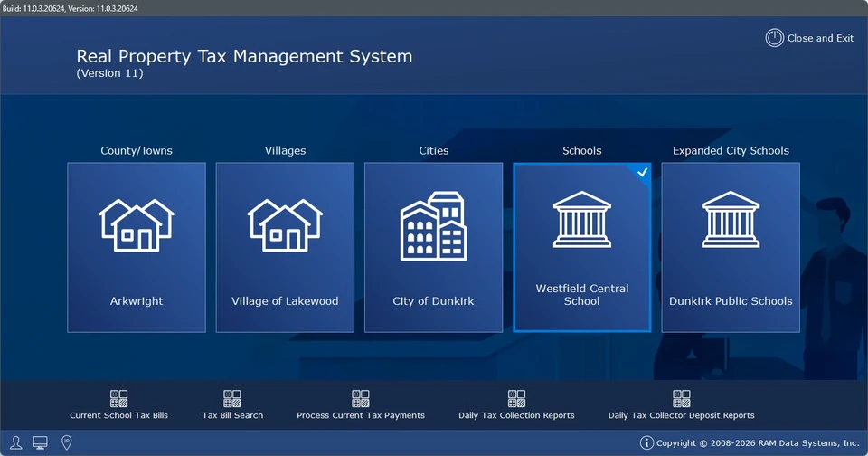Click the Westfield Central School label text
Viewport: 868px width, 456px height.
coord(581,295)
